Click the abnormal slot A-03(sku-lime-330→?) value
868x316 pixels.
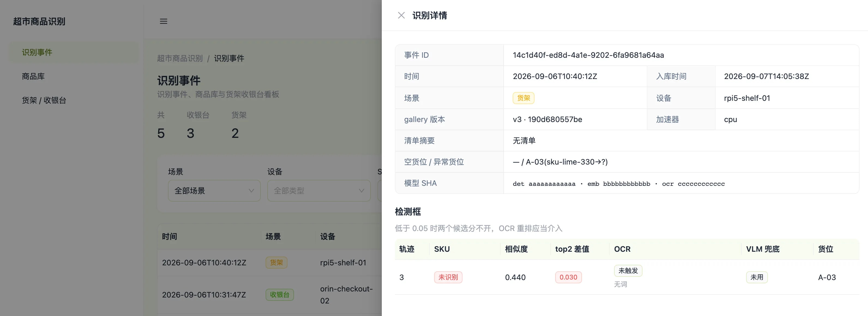click(567, 162)
